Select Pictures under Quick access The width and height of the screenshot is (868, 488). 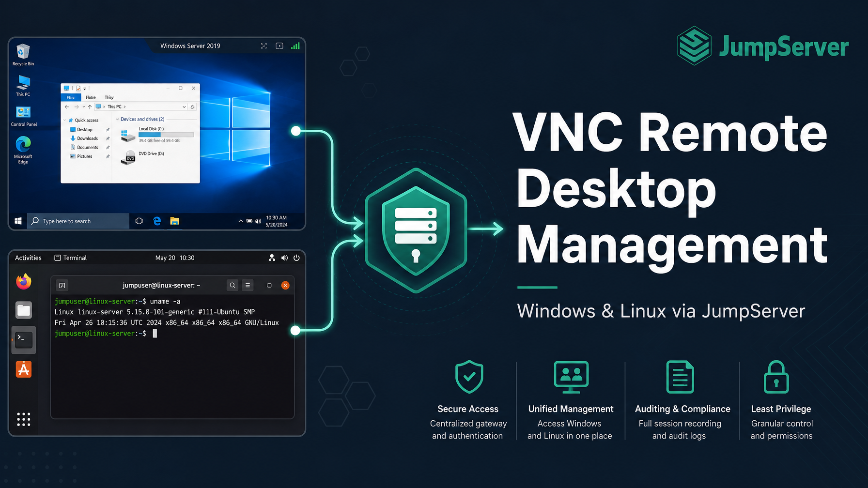(81, 156)
